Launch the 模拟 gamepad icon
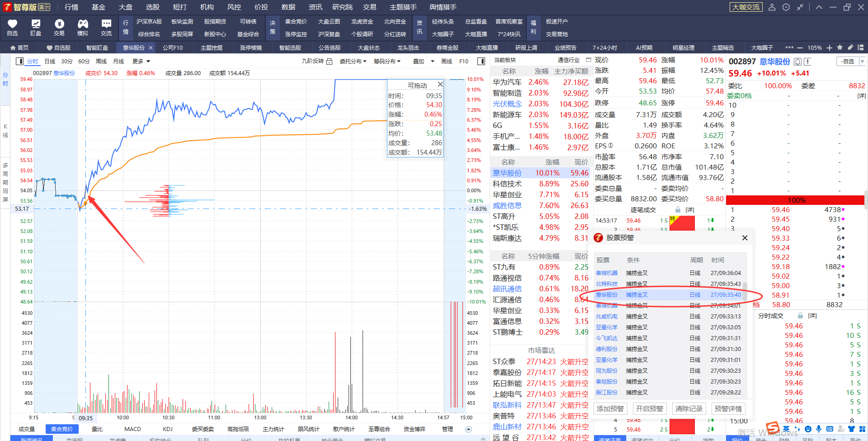This screenshot has height=441, width=868. pyautogui.click(x=83, y=24)
